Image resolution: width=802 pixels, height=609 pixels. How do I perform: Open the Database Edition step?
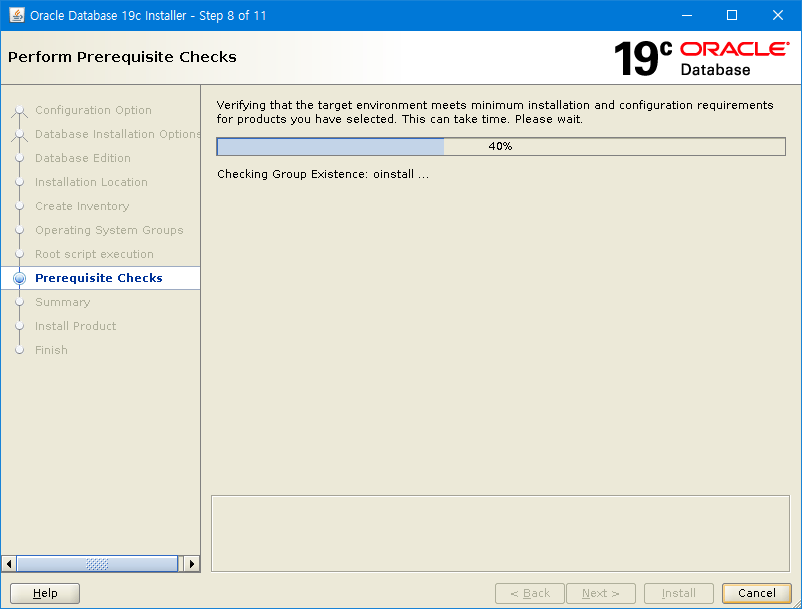pos(82,158)
